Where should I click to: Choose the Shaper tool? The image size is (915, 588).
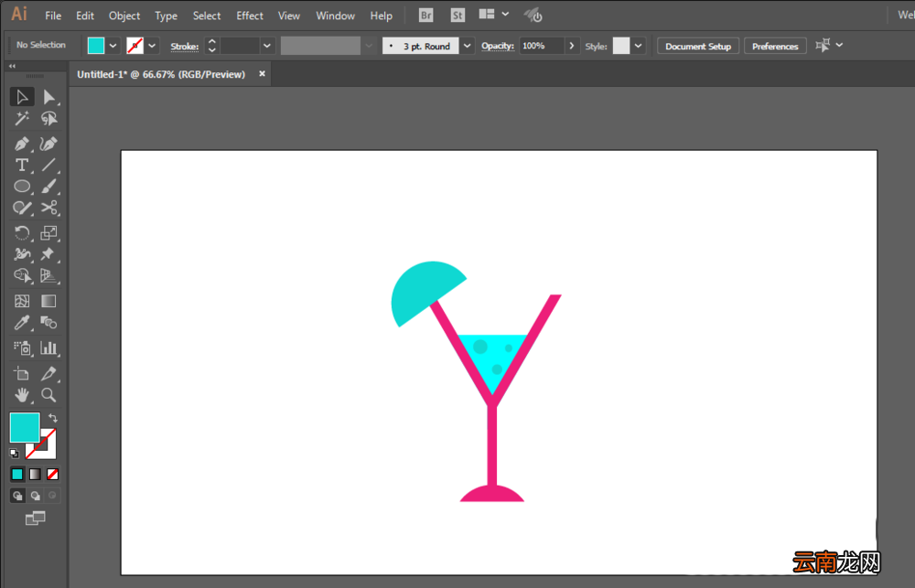[x=22, y=208]
